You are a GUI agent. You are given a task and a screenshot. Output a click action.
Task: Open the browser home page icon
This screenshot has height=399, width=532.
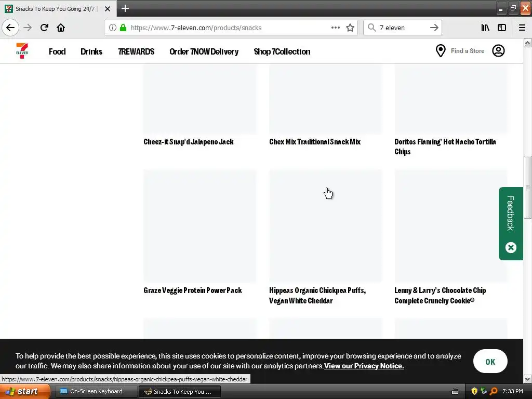[61, 28]
